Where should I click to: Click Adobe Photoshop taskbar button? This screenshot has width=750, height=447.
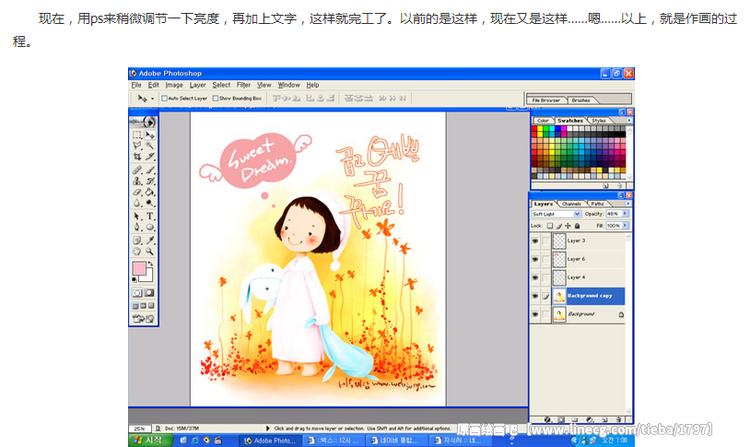pyautogui.click(x=270, y=441)
